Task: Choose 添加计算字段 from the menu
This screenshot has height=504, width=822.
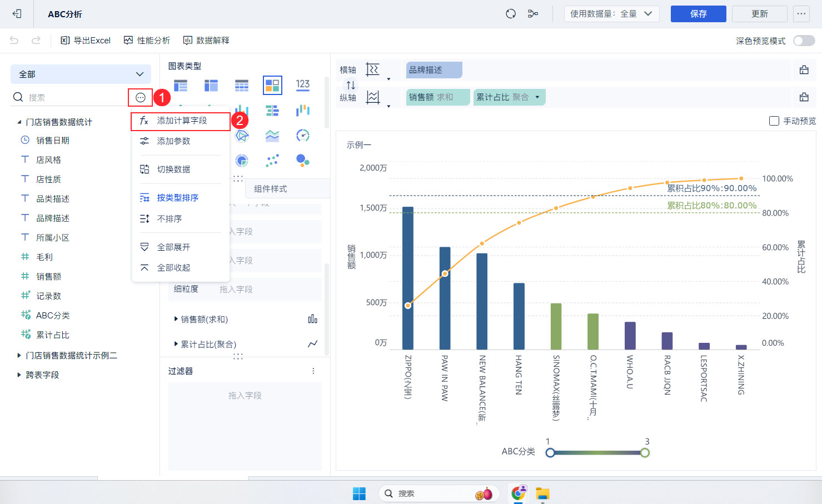Action: pos(181,121)
